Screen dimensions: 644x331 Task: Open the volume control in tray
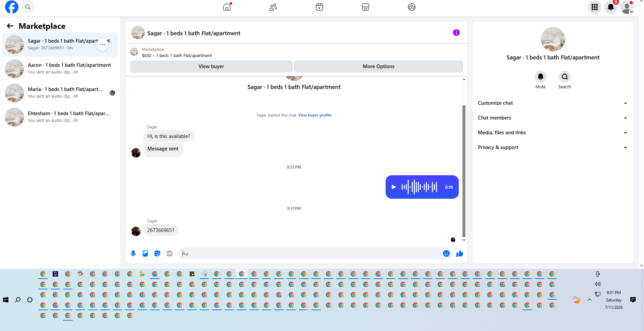598,284
